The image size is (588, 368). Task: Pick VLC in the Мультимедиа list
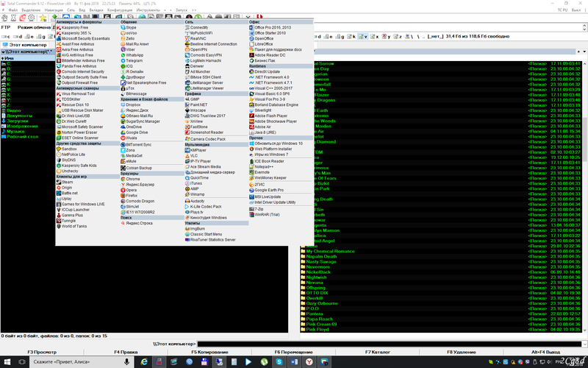point(191,155)
